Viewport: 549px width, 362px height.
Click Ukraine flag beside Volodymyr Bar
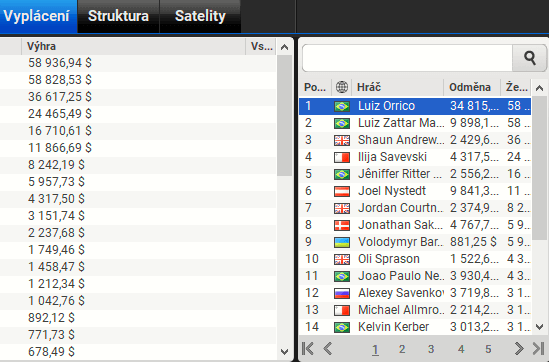pyautogui.click(x=342, y=242)
